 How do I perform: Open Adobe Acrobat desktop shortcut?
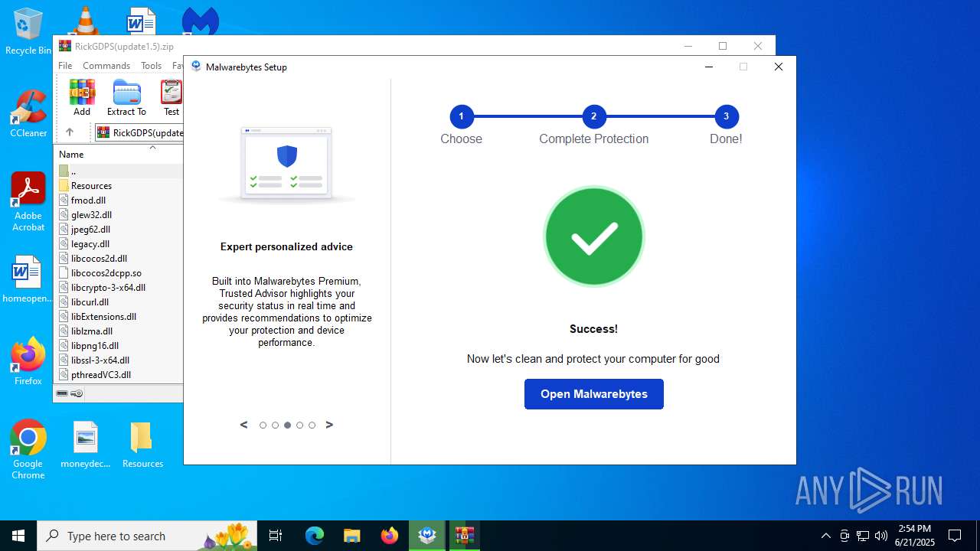(x=28, y=202)
